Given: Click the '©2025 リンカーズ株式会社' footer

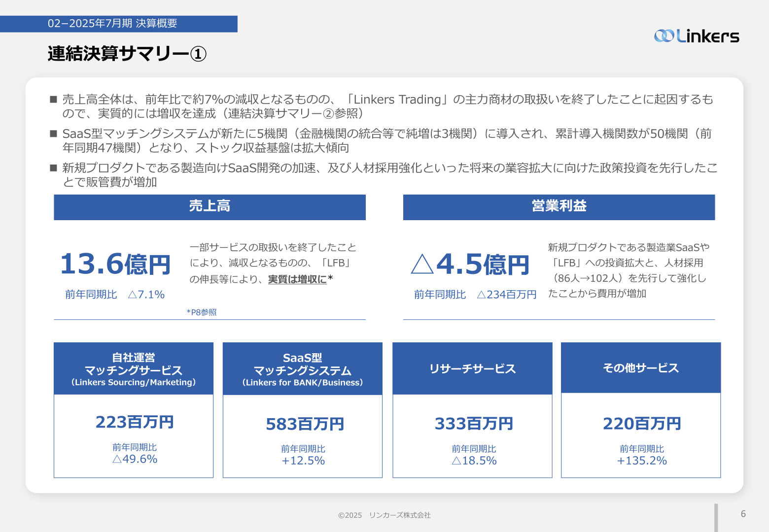Looking at the screenshot, I should (384, 515).
